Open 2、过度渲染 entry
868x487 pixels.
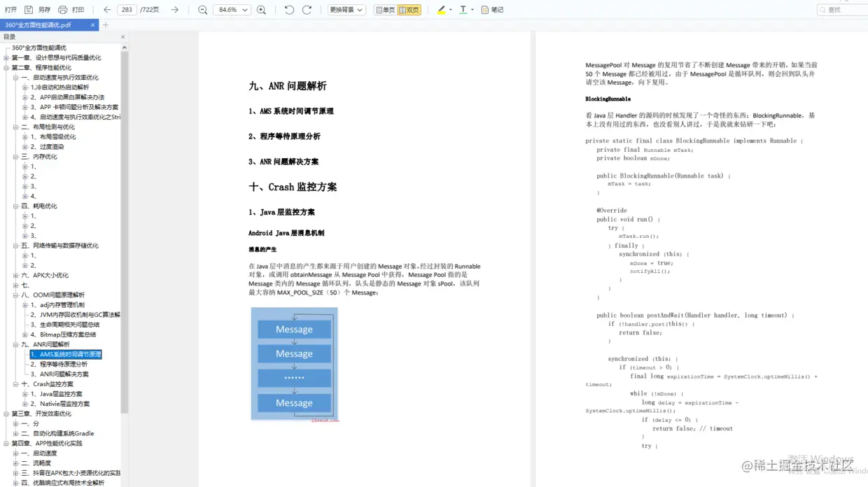point(47,147)
